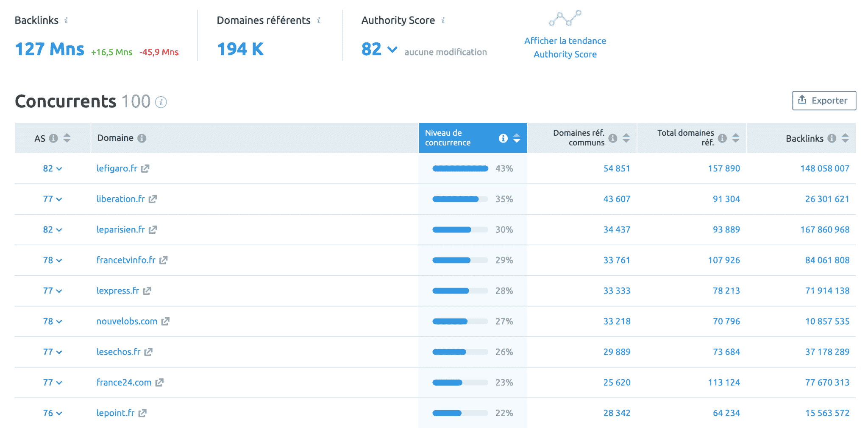
Task: Click the 23% competition bar for france24.com
Action: [460, 383]
